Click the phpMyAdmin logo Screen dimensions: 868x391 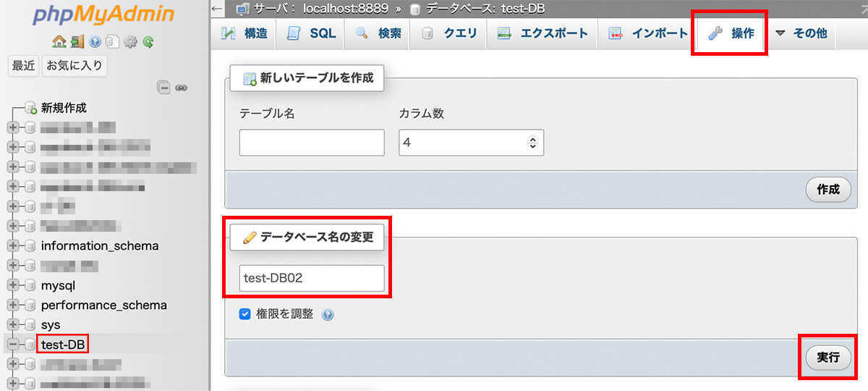103,14
